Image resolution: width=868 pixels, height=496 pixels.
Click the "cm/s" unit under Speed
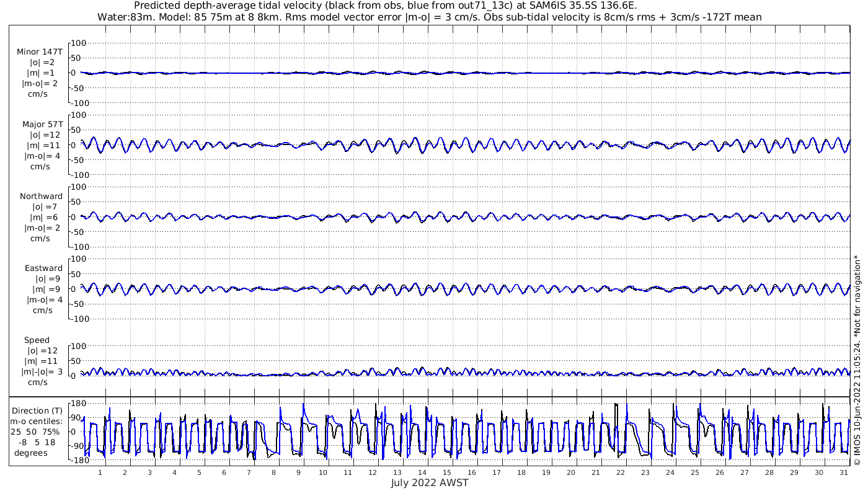point(38,382)
